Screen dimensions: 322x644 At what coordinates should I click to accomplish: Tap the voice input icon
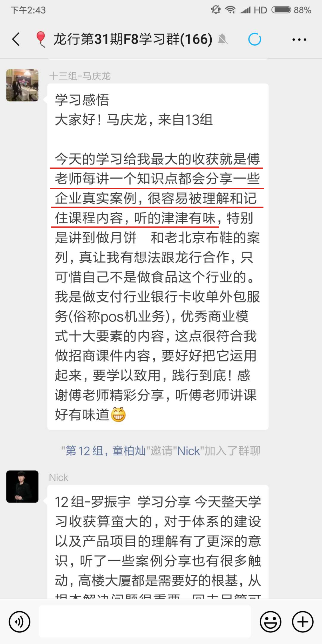pyautogui.click(x=19, y=622)
